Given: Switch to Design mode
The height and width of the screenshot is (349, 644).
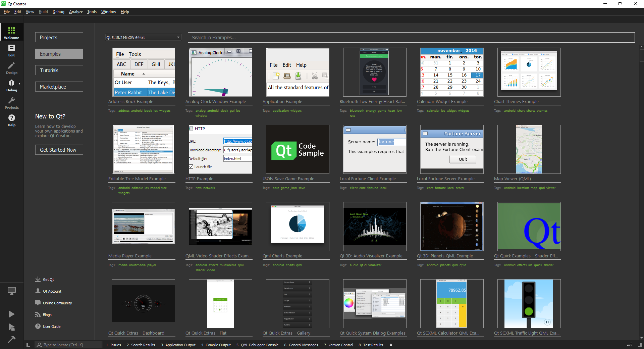Looking at the screenshot, I should (x=12, y=67).
